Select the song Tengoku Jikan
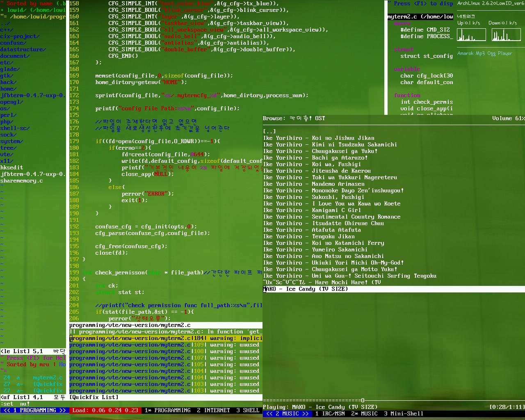 (x=309, y=236)
